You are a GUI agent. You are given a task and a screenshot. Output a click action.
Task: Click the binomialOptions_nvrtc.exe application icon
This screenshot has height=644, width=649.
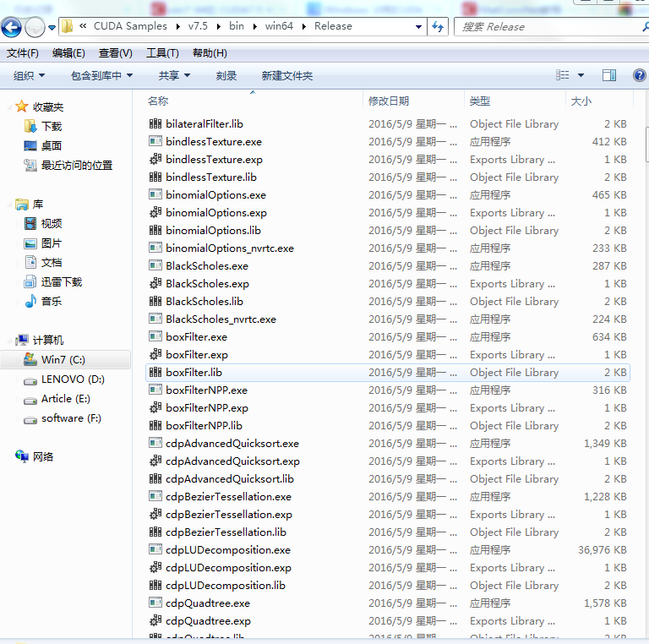point(155,248)
